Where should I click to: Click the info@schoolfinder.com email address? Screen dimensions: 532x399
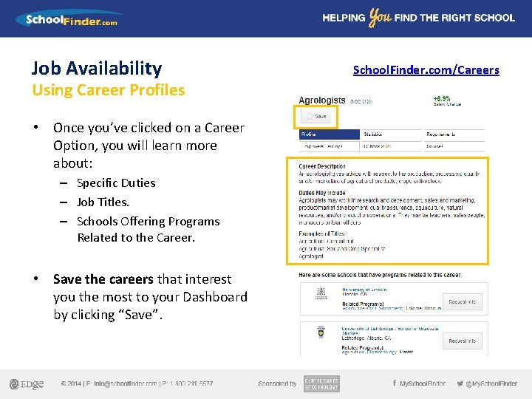tap(126, 383)
